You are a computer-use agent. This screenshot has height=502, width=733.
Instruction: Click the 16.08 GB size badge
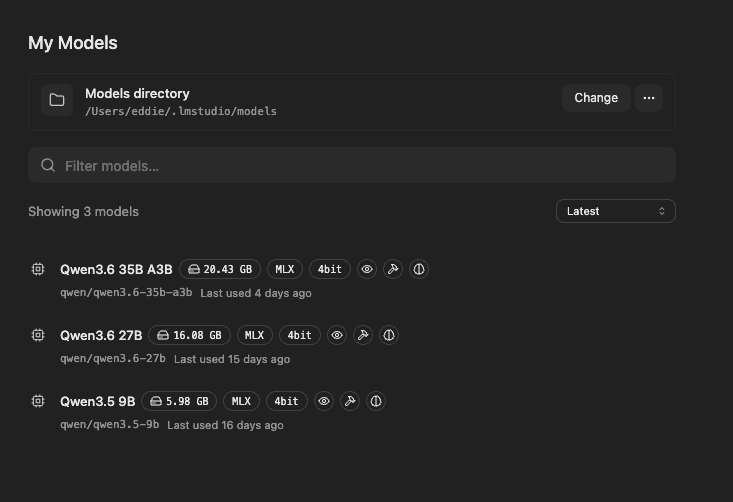coord(189,335)
